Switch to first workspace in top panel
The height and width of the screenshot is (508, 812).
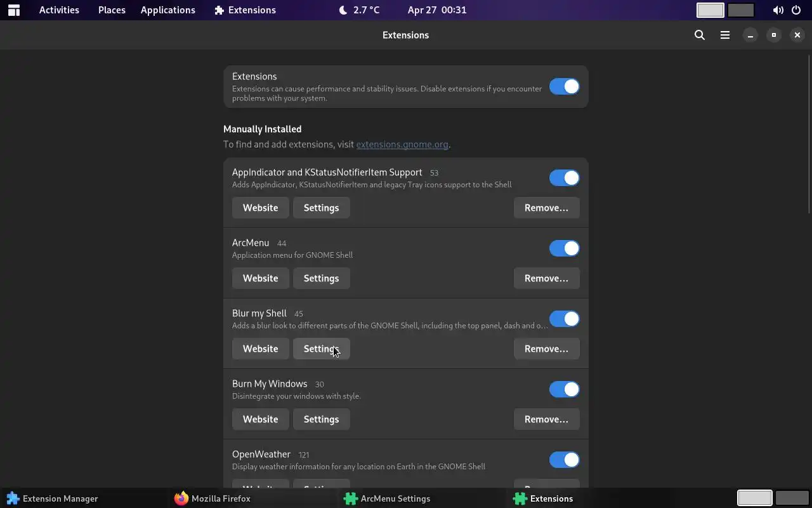710,10
